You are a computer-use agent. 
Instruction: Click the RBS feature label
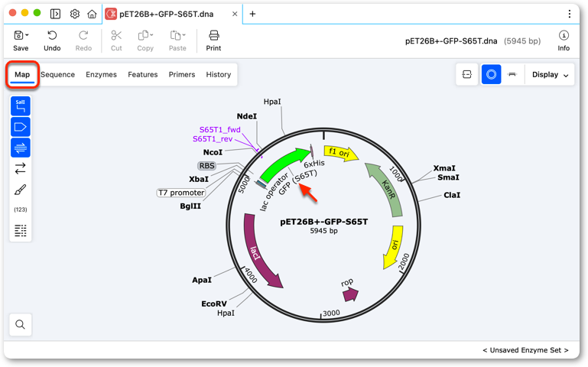point(207,166)
